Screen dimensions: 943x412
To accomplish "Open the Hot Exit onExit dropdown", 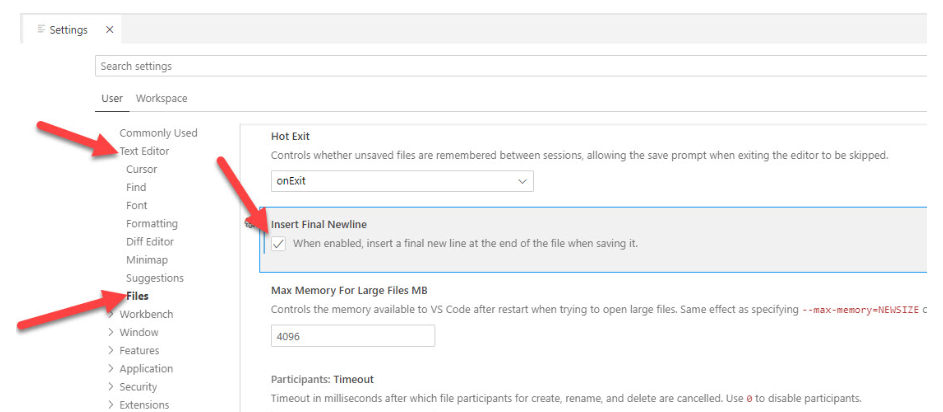I will coord(402,181).
